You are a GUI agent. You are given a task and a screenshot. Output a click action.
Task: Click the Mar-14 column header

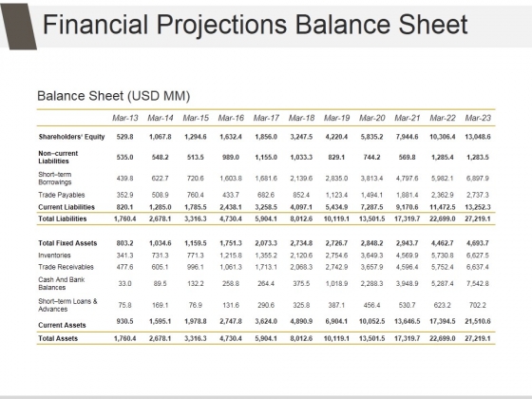pos(161,118)
